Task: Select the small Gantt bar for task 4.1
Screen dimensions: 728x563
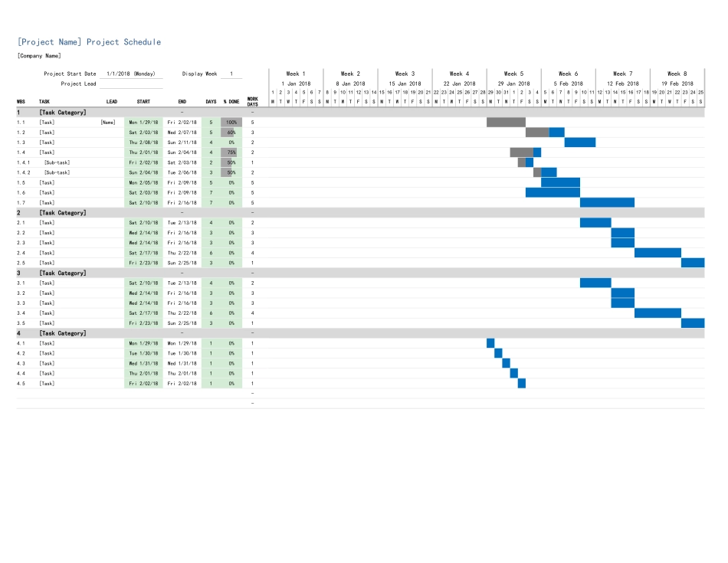Action: [x=490, y=343]
